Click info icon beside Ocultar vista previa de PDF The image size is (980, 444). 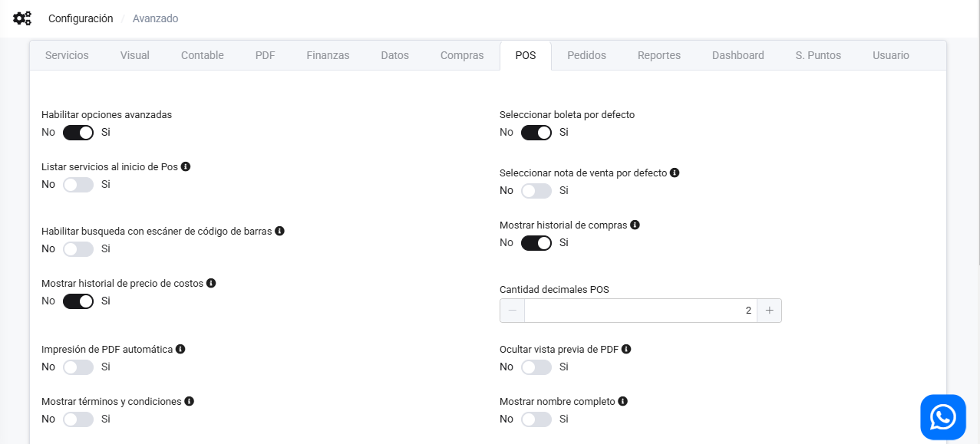pyautogui.click(x=626, y=349)
